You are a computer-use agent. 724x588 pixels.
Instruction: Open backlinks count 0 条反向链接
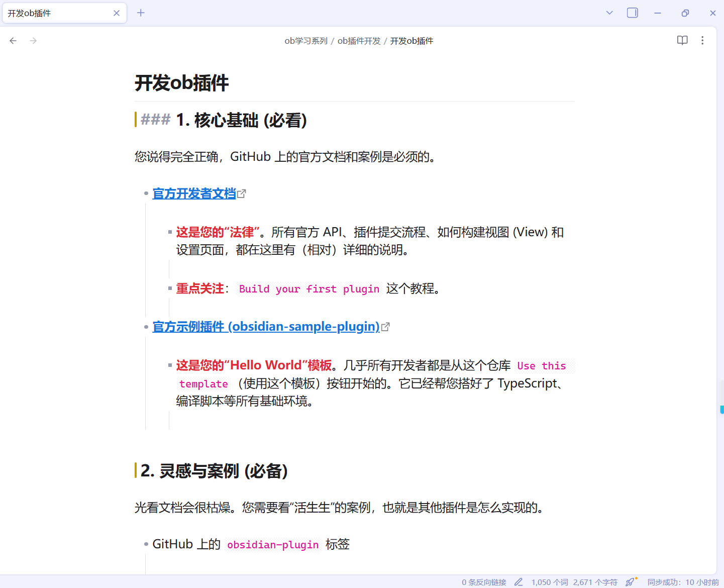[x=484, y=582]
